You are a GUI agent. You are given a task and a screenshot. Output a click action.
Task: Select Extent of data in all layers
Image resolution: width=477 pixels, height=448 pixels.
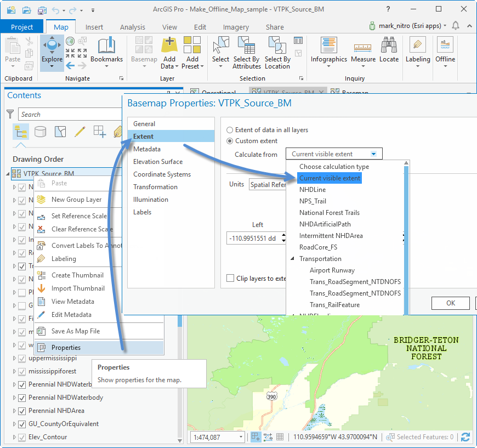[230, 130]
